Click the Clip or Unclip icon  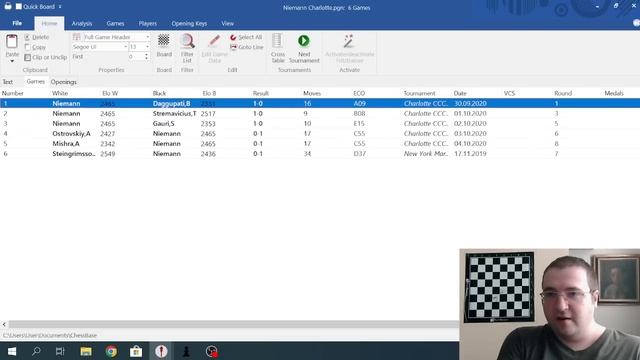(27, 58)
